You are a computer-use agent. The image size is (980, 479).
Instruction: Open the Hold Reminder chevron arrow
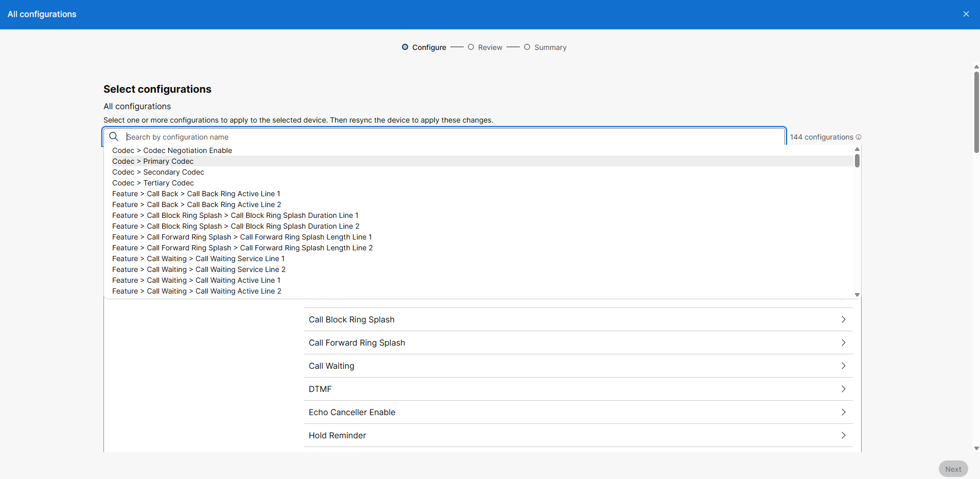tap(843, 435)
